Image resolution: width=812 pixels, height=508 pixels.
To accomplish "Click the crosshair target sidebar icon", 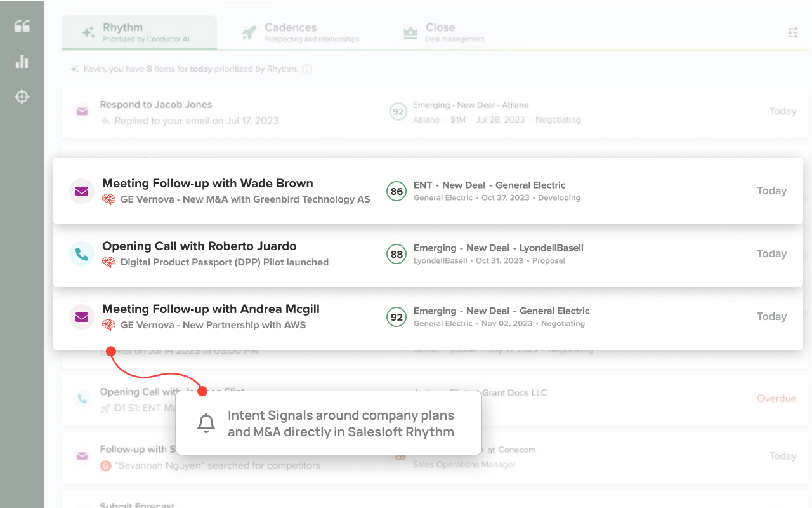I will [x=22, y=97].
